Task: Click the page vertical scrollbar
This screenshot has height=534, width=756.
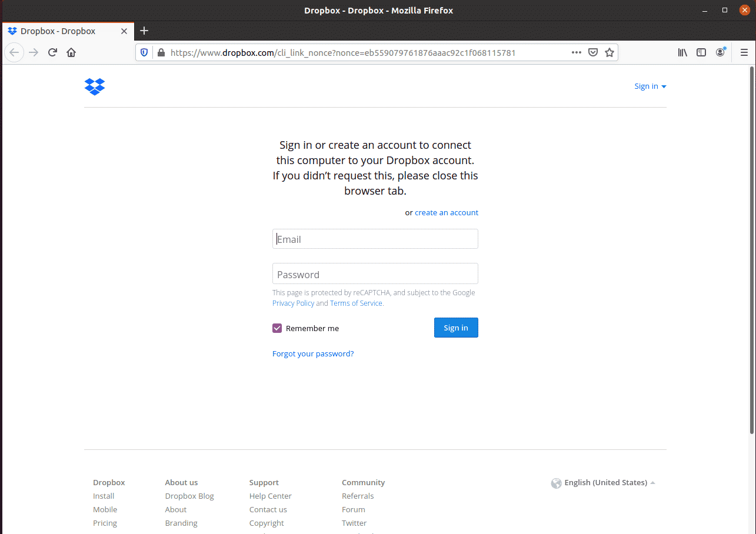Action: [x=752, y=250]
